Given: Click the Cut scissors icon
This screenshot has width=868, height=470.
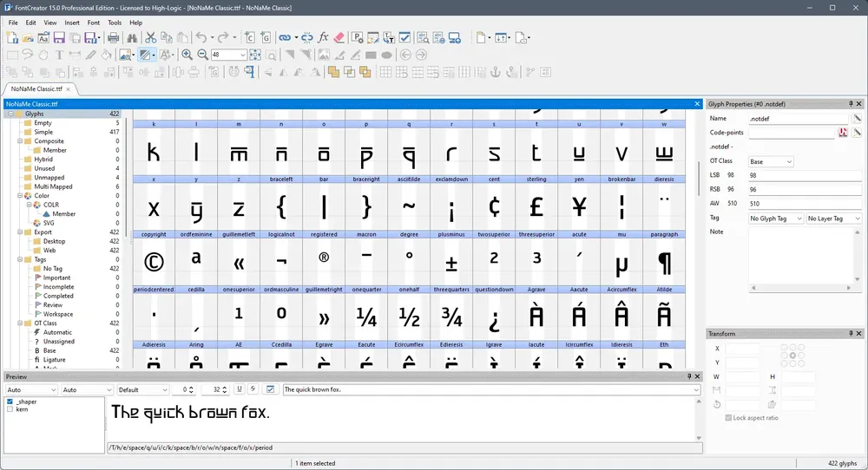Looking at the screenshot, I should tap(150, 37).
